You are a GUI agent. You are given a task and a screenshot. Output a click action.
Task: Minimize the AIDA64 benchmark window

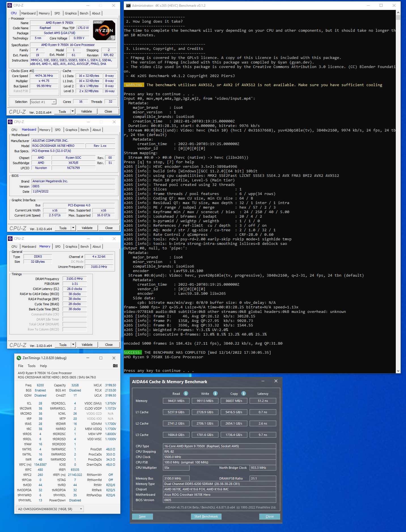tap(263, 381)
